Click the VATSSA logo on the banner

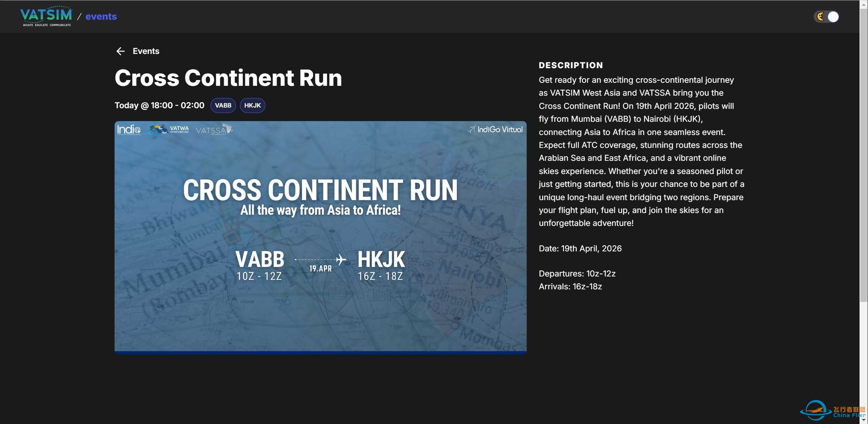[214, 130]
